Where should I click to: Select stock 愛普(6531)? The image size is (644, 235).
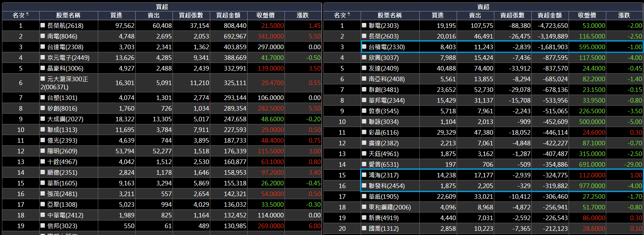384,164
